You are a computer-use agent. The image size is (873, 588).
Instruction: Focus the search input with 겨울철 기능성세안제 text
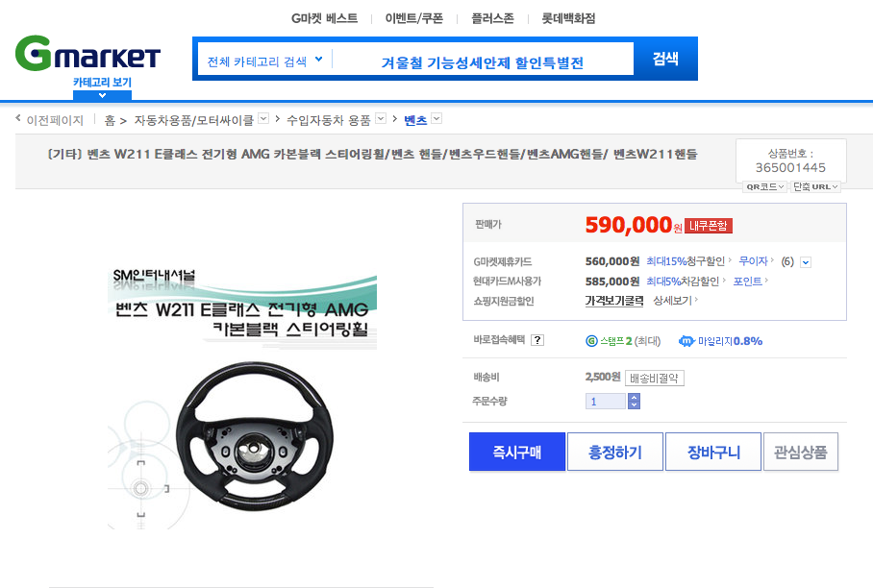point(482,62)
